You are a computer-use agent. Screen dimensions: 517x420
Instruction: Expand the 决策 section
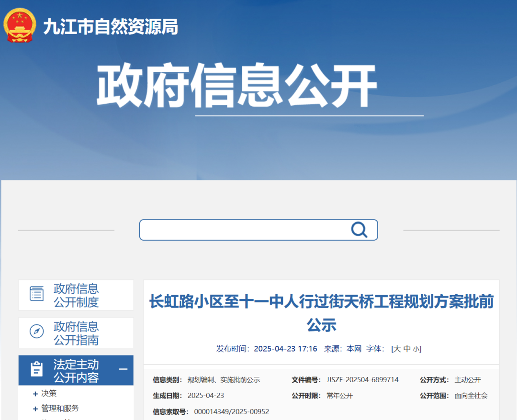click(50, 394)
